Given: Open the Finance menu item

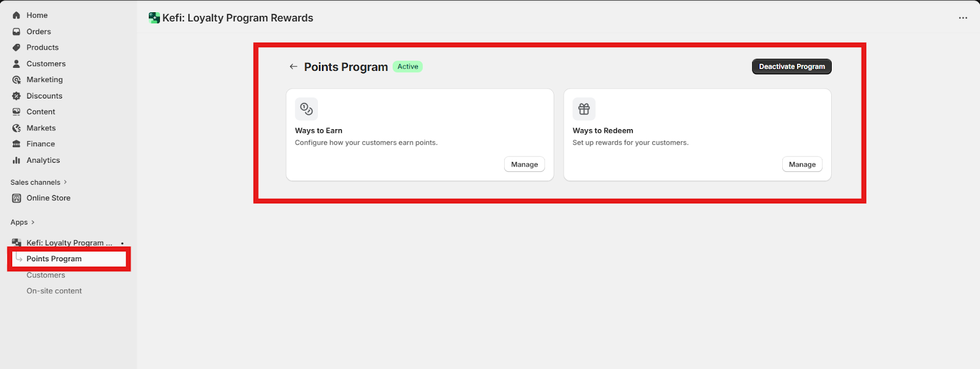Looking at the screenshot, I should point(40,144).
